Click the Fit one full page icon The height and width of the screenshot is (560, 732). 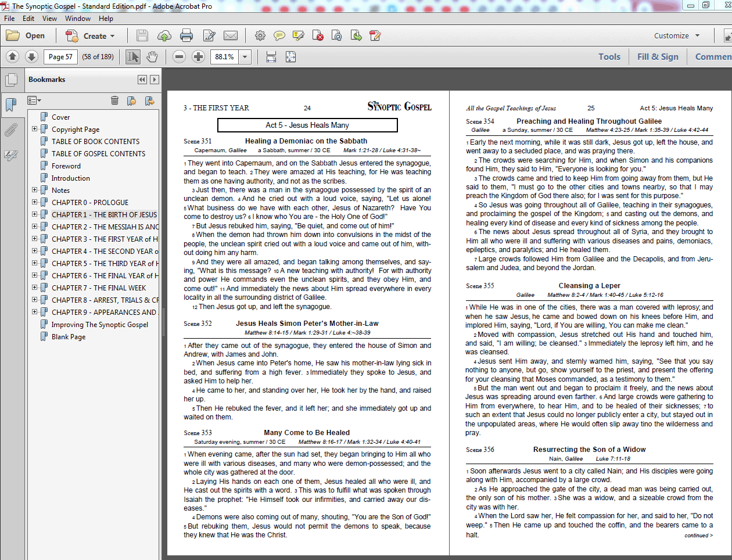coord(290,56)
